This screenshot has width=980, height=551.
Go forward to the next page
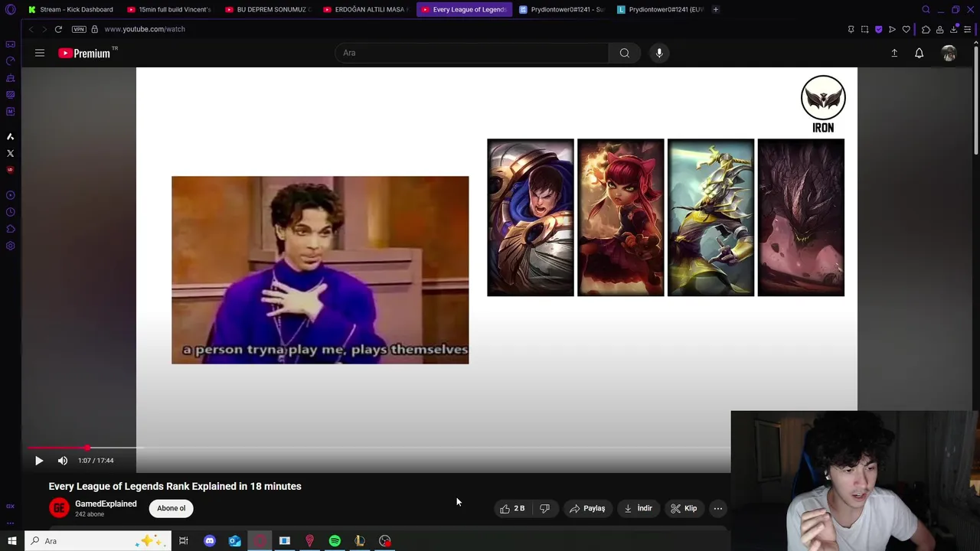(44, 29)
